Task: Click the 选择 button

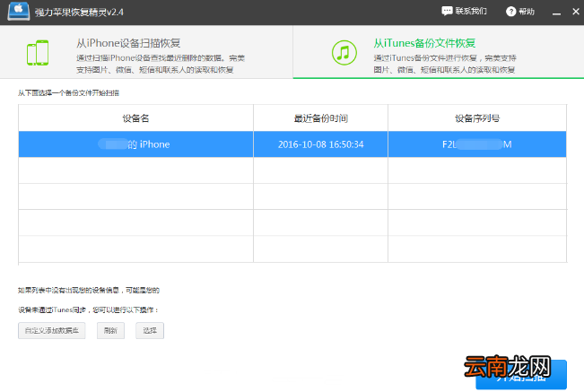Action: coord(150,331)
